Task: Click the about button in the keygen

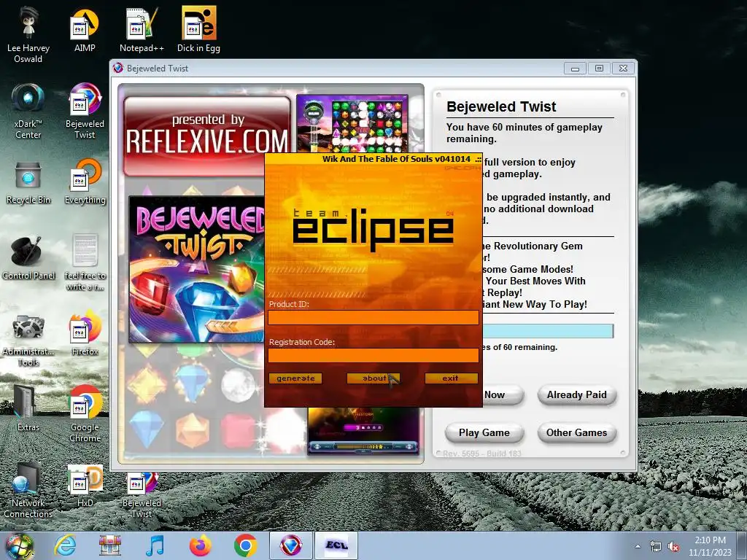Action: pyautogui.click(x=373, y=378)
